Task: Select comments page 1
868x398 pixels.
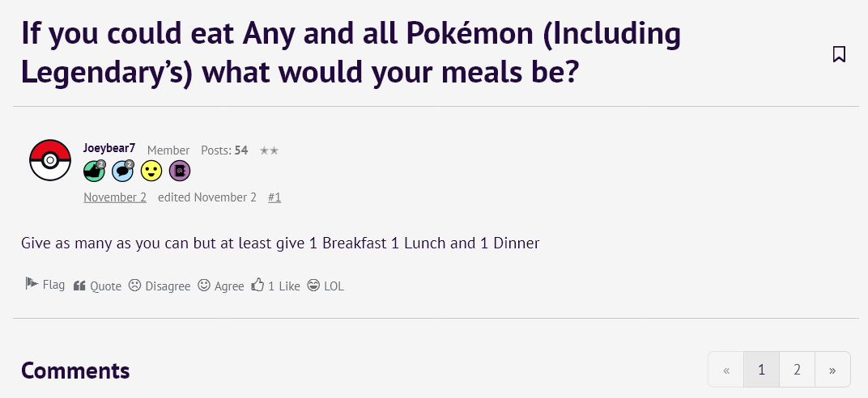Action: [761, 370]
